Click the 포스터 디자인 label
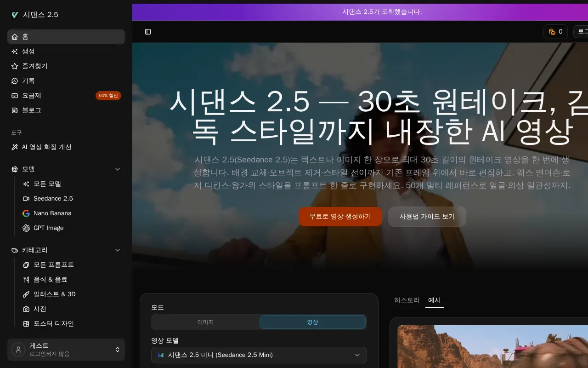The width and height of the screenshot is (588, 368). pyautogui.click(x=54, y=324)
